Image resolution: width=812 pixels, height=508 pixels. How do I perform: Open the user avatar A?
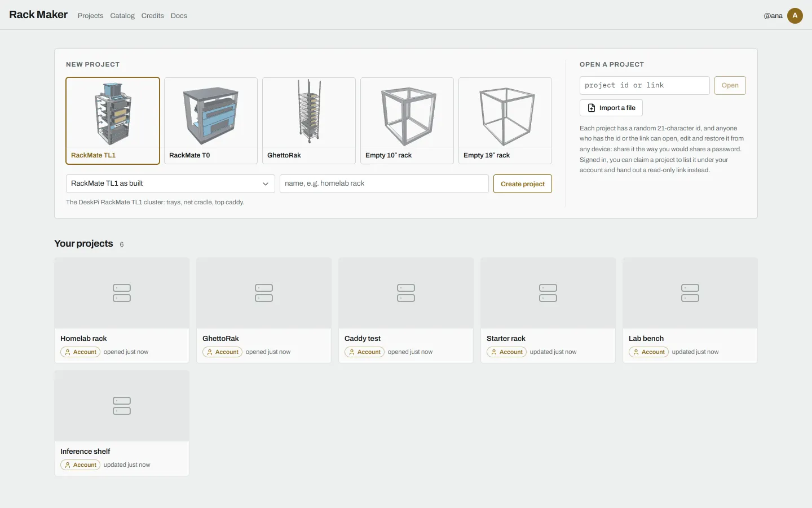[795, 15]
